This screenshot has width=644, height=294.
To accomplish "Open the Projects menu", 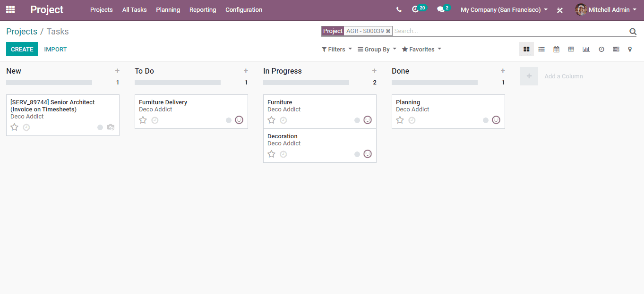I will pyautogui.click(x=102, y=9).
